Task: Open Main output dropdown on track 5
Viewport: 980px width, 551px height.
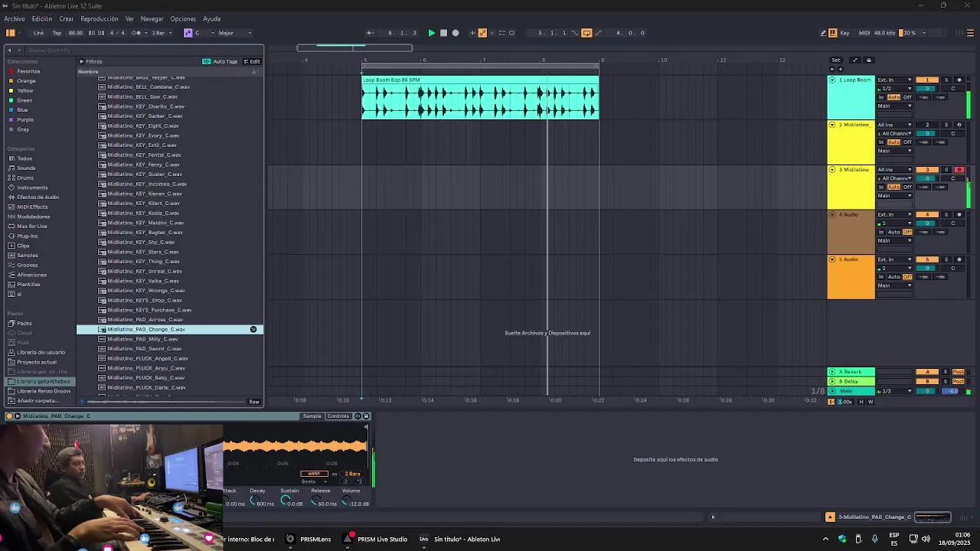Action: point(894,285)
